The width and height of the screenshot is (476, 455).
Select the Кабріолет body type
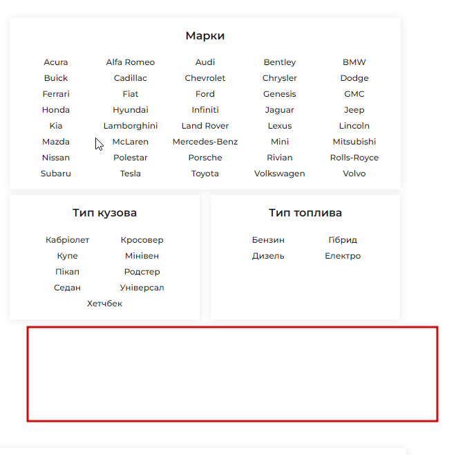pyautogui.click(x=68, y=240)
